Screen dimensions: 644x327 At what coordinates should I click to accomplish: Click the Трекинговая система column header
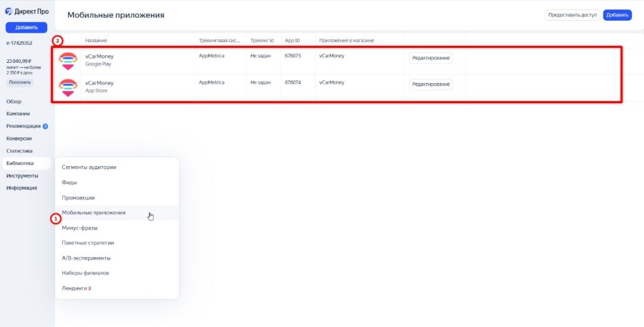click(219, 41)
